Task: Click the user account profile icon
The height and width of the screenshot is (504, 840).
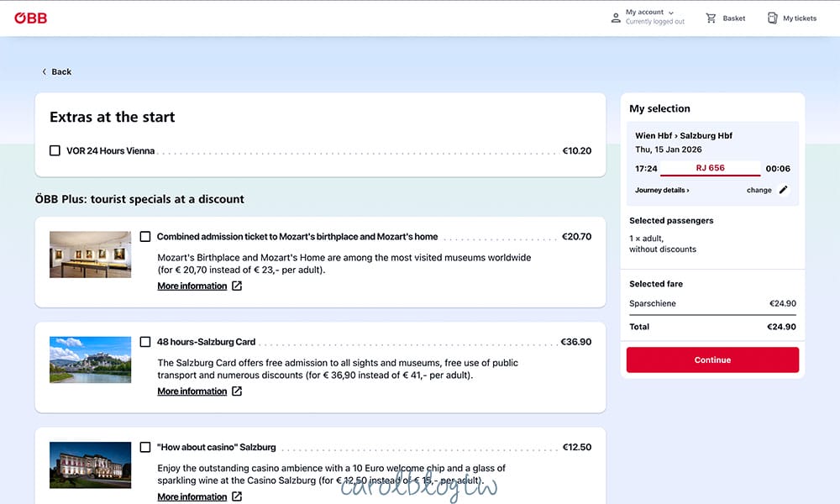Action: [x=616, y=18]
